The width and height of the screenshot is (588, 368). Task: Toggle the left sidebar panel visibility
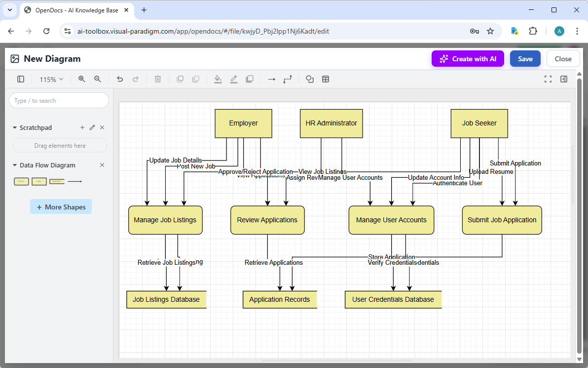click(x=20, y=79)
